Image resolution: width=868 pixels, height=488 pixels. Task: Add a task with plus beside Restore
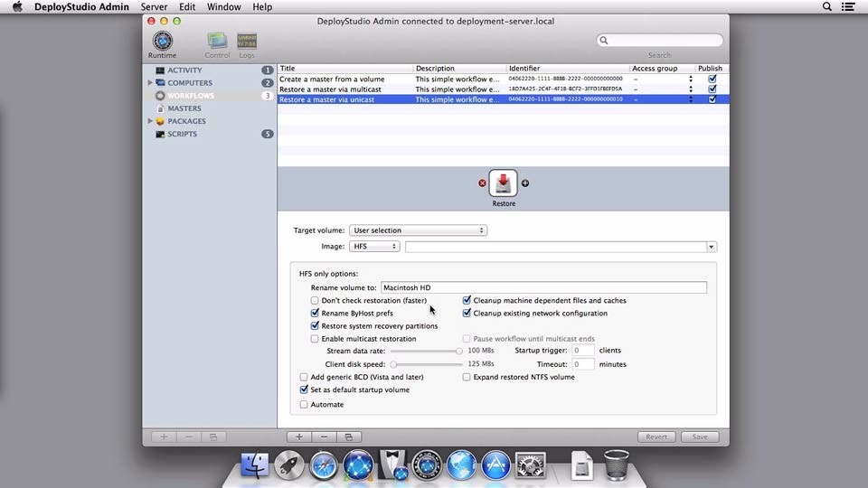(x=524, y=183)
